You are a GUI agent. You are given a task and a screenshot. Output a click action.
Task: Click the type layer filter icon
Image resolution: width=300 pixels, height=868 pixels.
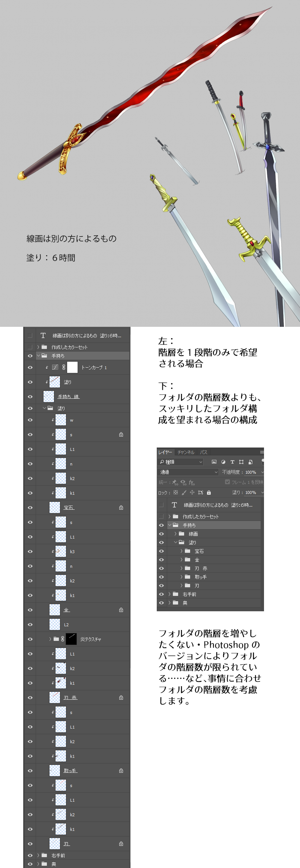[x=232, y=462]
